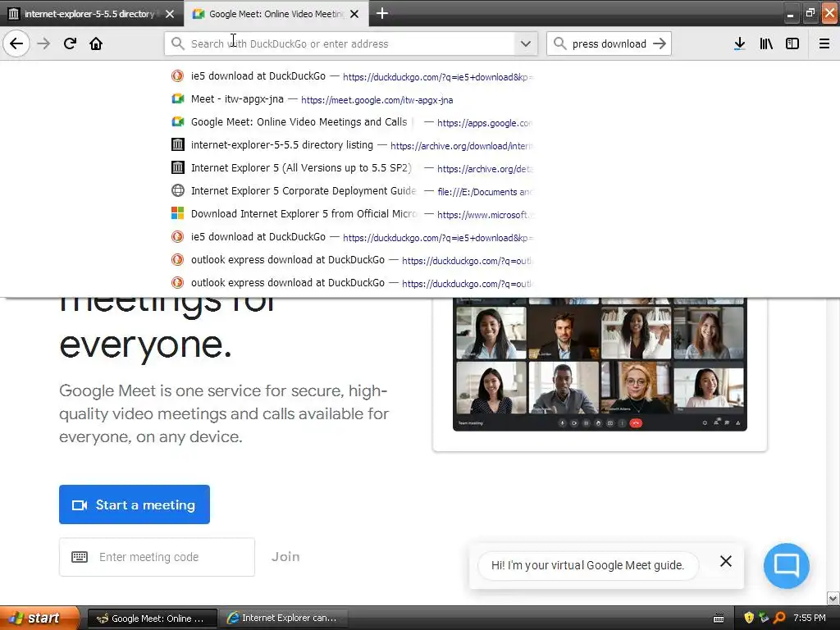
Task: Open 'Download Internet Explorer 5 from Official Micro' suggestion
Action: click(x=352, y=214)
